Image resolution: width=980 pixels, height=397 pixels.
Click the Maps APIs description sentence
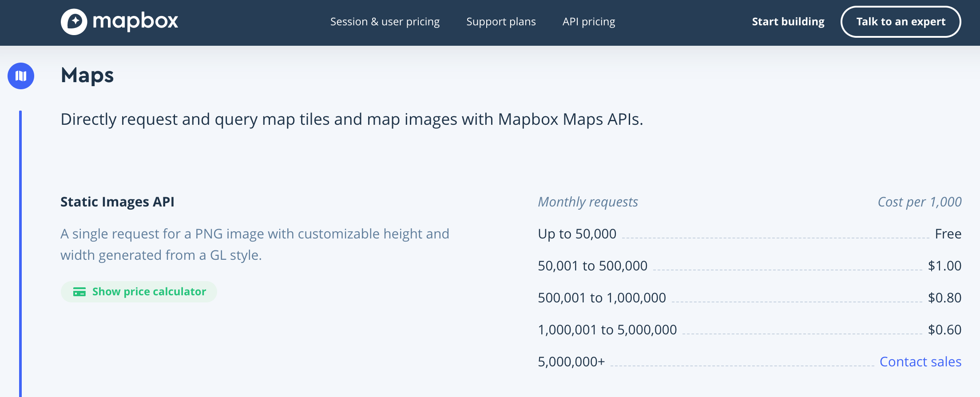352,119
